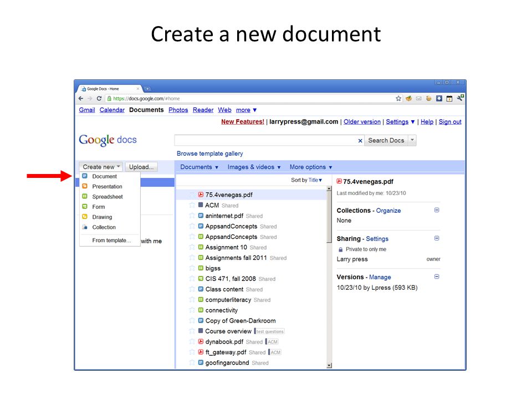Go back with the browser back arrow
This screenshot has width=532, height=399.
(81, 99)
